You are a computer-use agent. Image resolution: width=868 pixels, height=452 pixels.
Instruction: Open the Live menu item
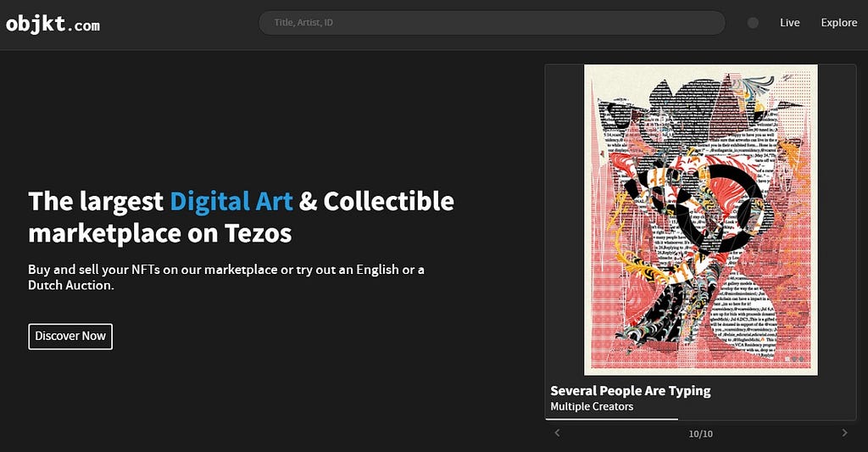(789, 23)
